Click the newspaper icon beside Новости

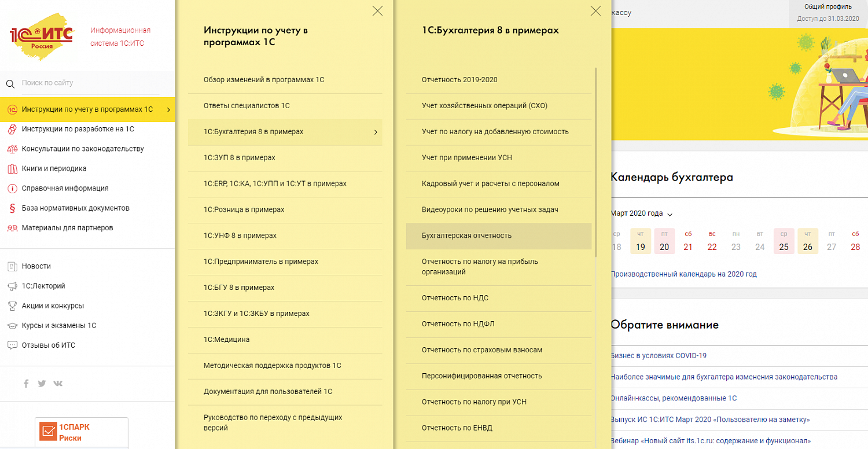click(12, 266)
